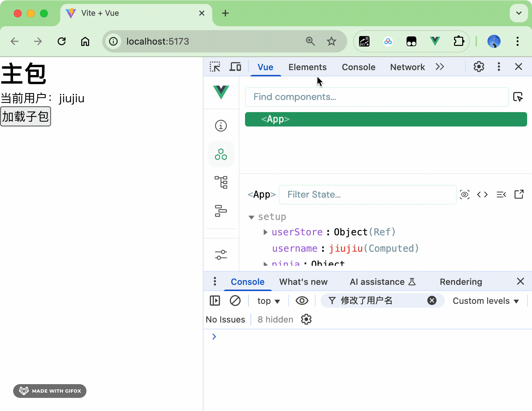Click the Vue.js devtools extension icon
Screen dimensions: 532x411
(x=435, y=41)
